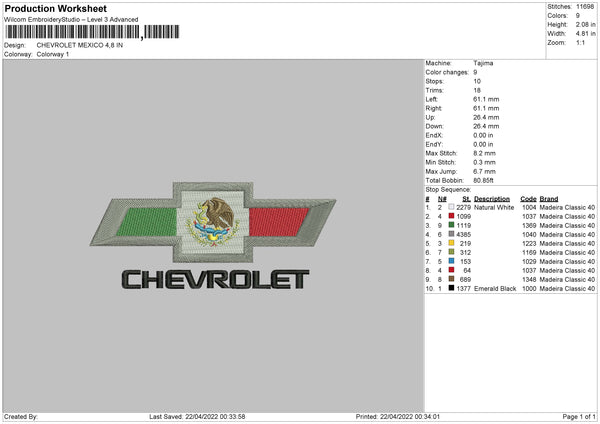The height and width of the screenshot is (424, 600).
Task: Click the Min Stitch value '0.3 mm'
Action: (484, 162)
